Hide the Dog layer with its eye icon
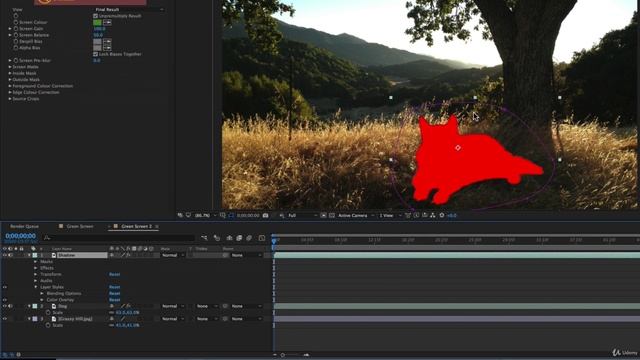This screenshot has width=640, height=360. [x=5, y=306]
